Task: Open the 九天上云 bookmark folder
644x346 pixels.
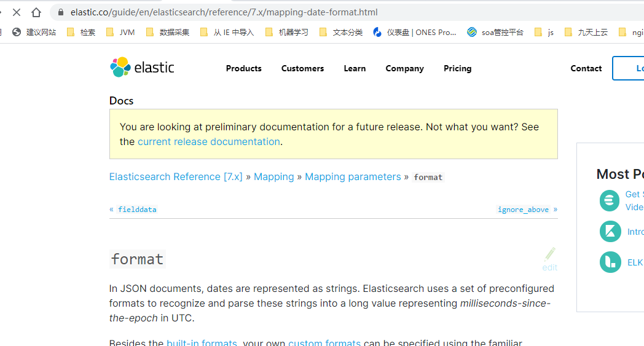Action: point(586,32)
